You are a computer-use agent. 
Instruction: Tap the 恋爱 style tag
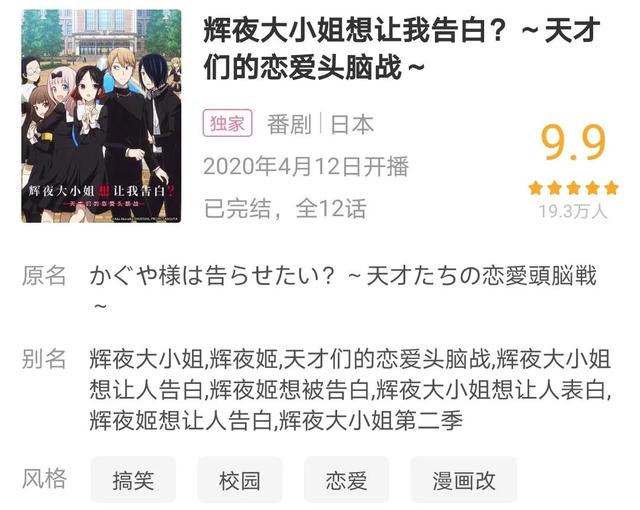coord(346,480)
